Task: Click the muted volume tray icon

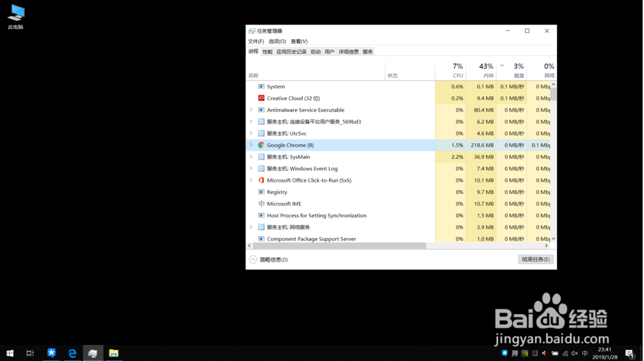Action: tap(574, 353)
